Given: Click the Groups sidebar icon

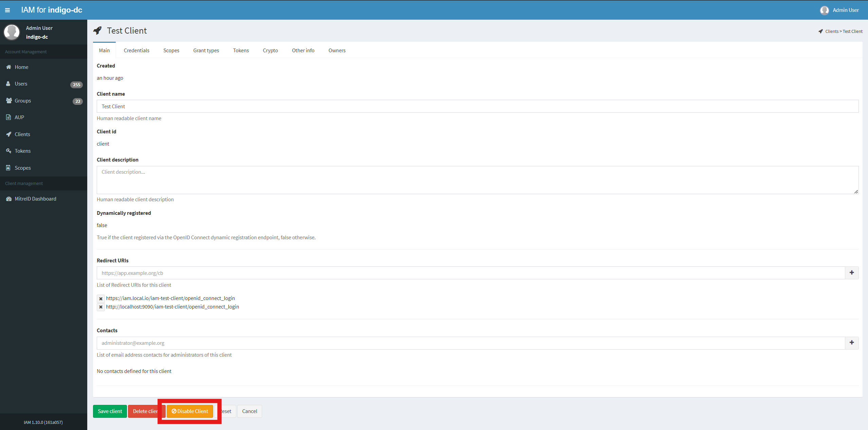Looking at the screenshot, I should 8,100.
